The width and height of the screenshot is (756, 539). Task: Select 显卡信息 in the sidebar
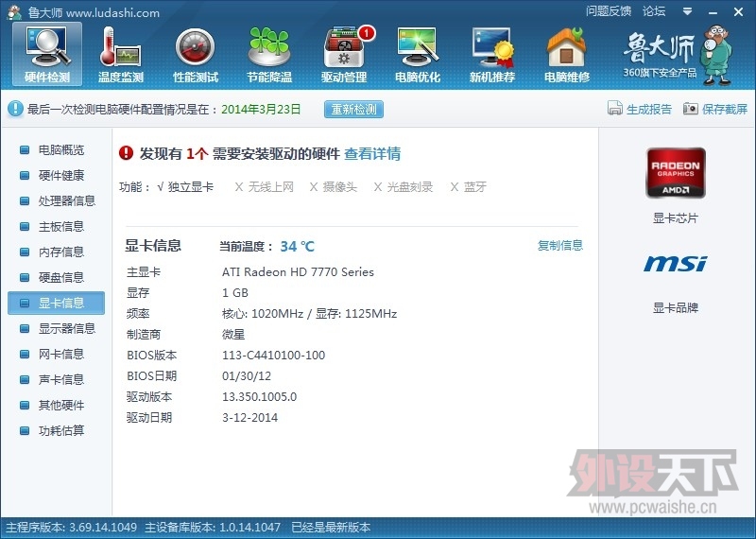click(56, 303)
